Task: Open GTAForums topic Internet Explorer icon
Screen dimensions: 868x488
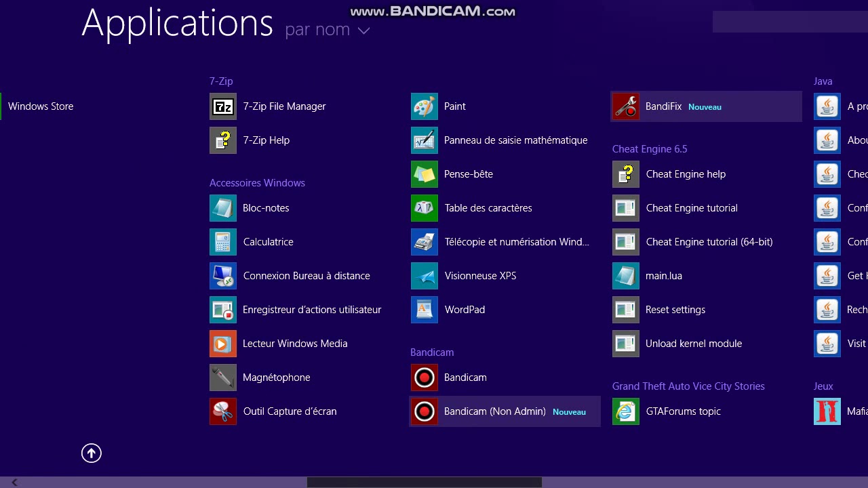Action: point(626,411)
